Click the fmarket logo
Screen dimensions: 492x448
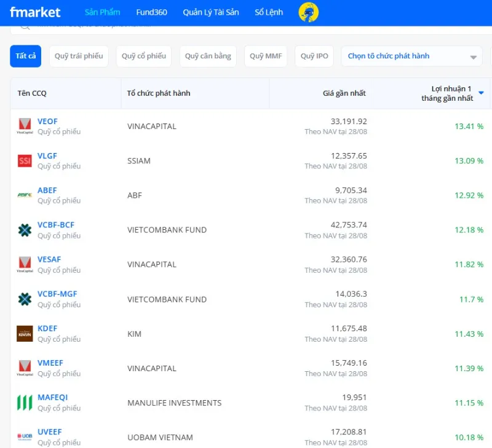[x=35, y=12]
